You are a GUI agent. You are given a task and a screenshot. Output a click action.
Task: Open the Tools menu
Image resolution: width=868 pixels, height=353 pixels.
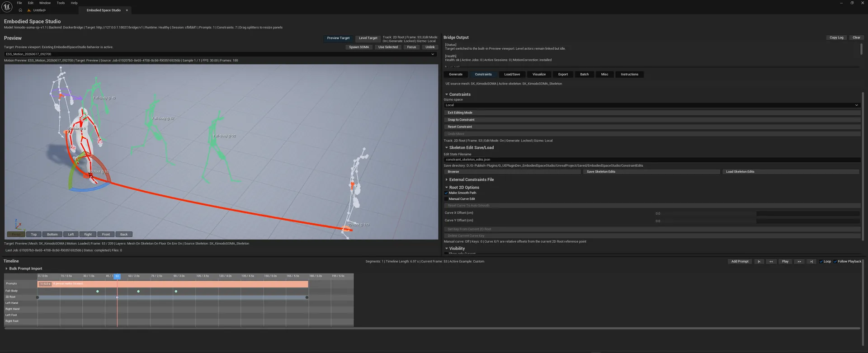tap(61, 3)
